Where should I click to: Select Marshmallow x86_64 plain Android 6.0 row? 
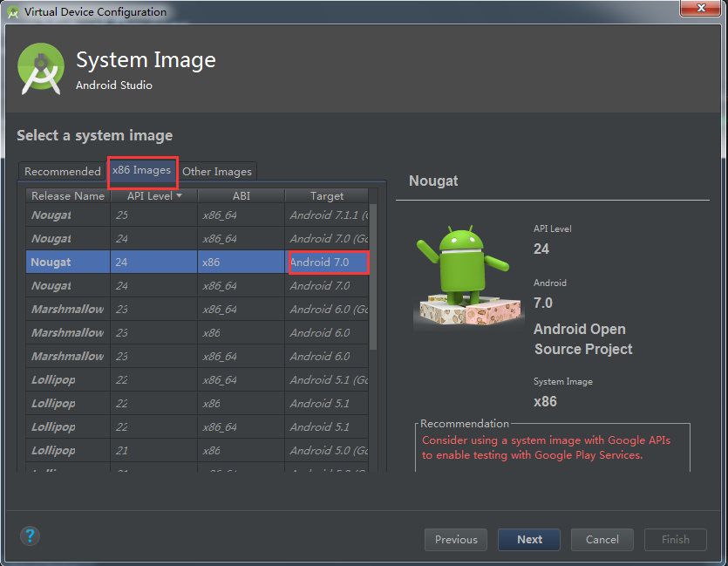[197, 356]
